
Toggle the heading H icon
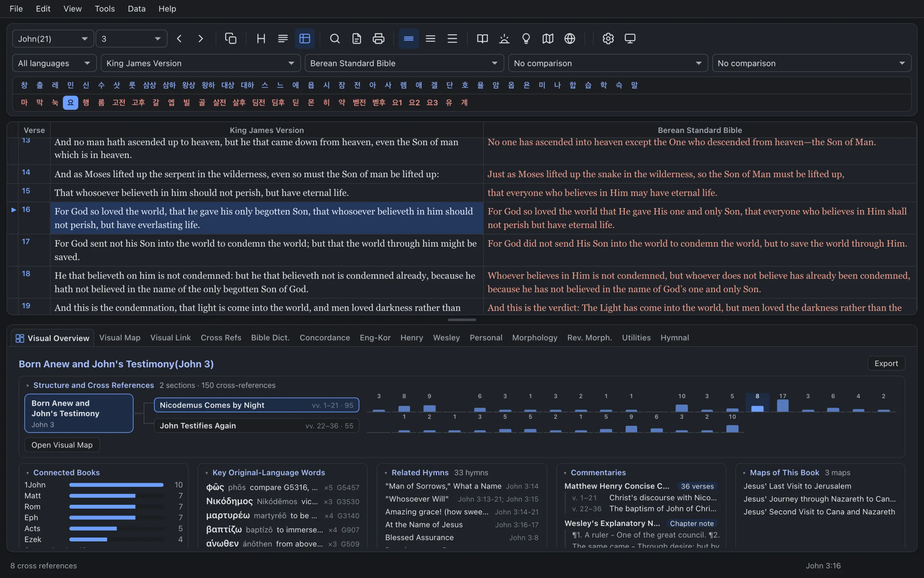pos(261,39)
